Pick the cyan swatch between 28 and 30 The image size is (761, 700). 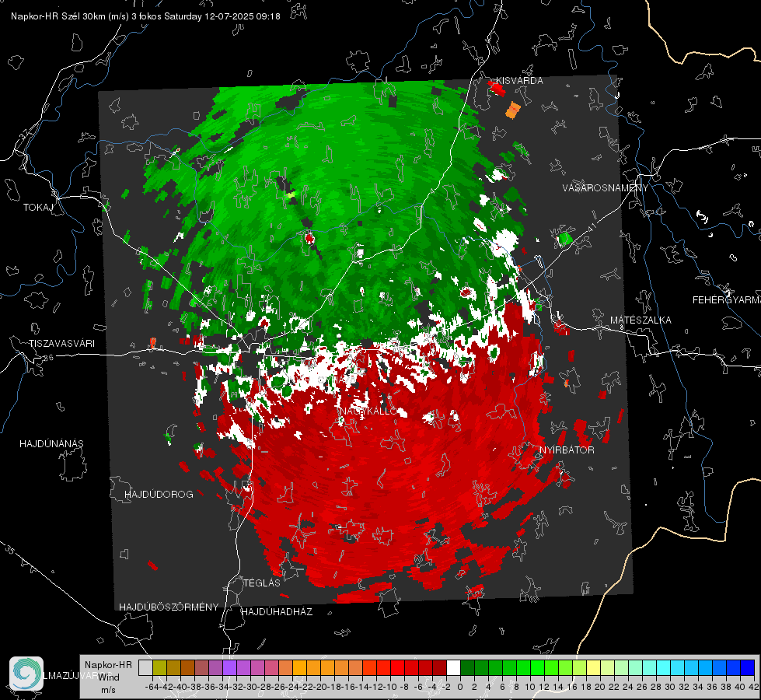[x=664, y=667]
